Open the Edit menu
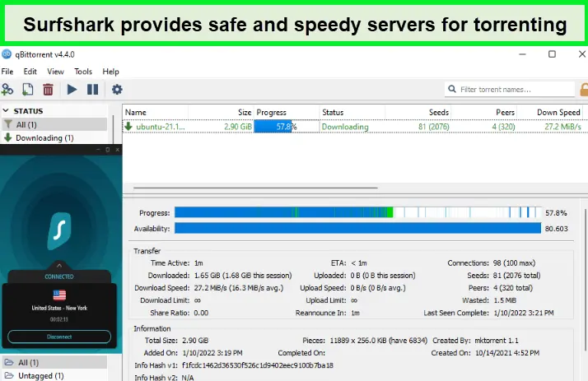Screen dimensions: 588x381 point(30,71)
